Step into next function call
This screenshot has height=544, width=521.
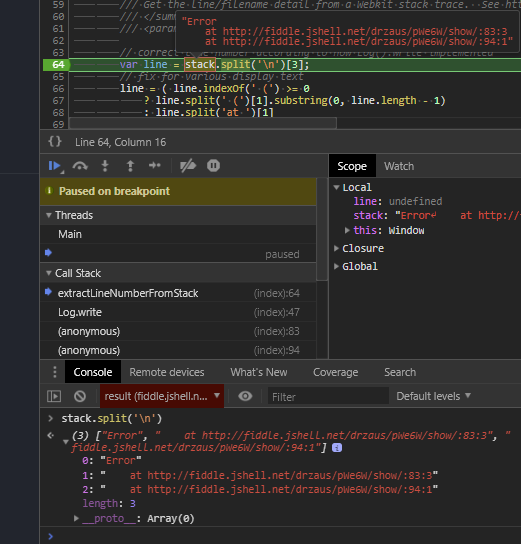(x=105, y=166)
